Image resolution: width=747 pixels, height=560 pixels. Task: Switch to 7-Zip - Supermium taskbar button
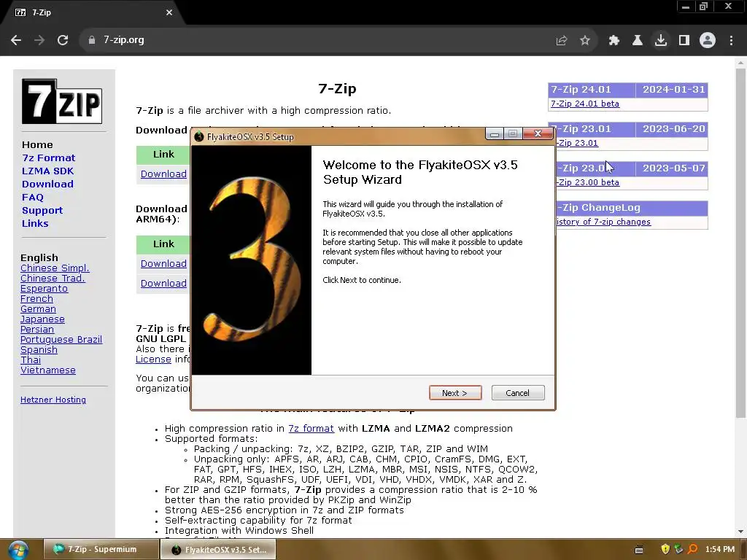(x=101, y=549)
